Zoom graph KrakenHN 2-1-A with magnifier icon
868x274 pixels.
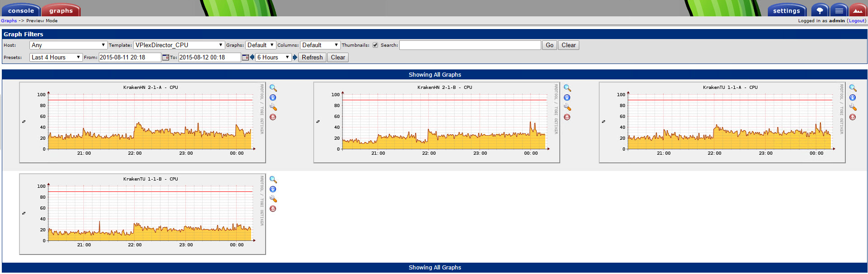(273, 88)
